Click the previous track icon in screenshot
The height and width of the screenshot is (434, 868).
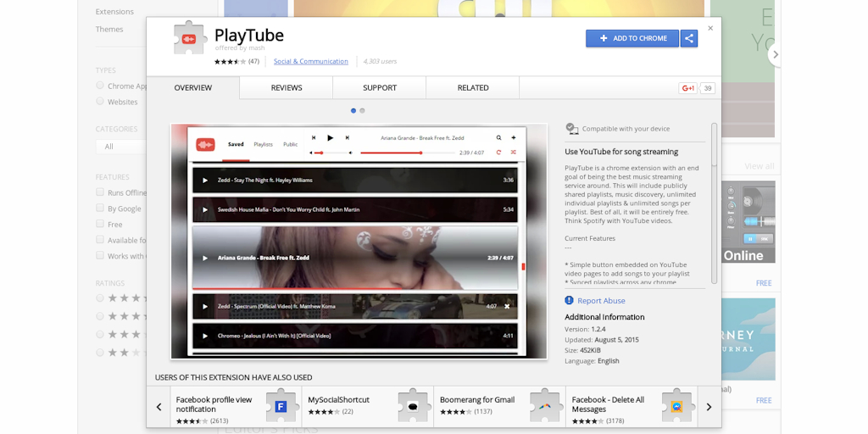tap(314, 138)
